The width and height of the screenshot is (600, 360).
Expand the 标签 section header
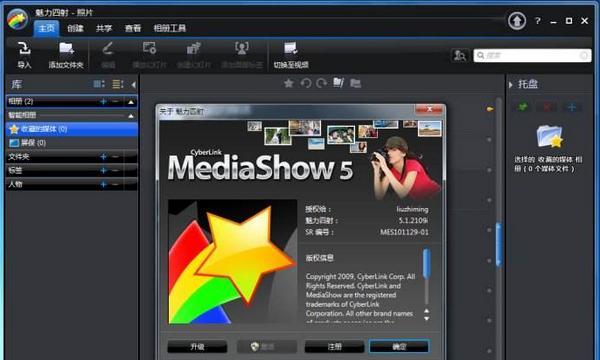(x=72, y=170)
